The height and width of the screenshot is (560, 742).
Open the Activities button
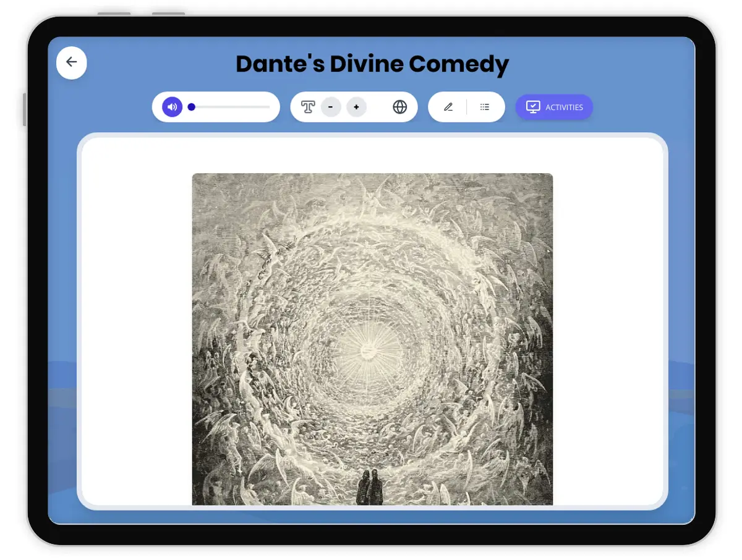554,107
